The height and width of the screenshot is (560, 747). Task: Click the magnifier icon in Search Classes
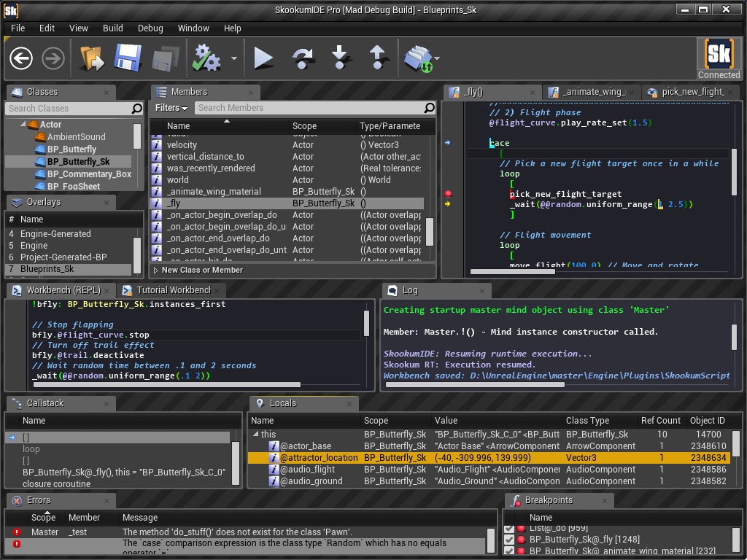136,109
